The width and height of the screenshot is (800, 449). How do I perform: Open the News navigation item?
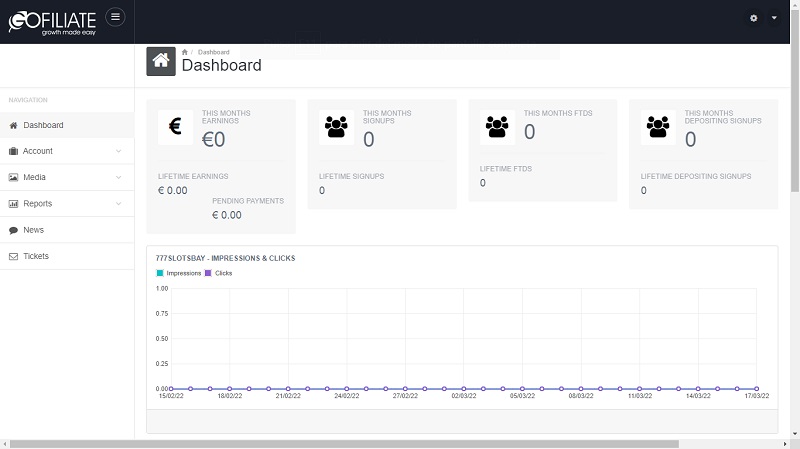click(67, 230)
